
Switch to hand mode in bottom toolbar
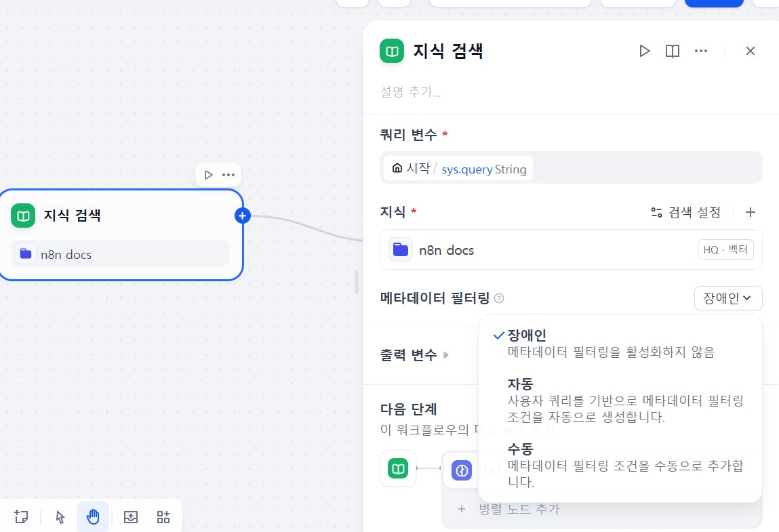pyautogui.click(x=93, y=517)
